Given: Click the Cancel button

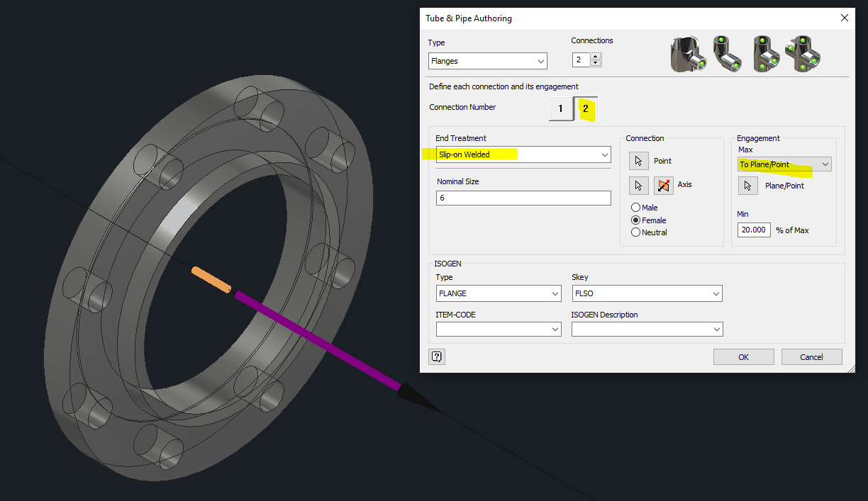Looking at the screenshot, I should (x=811, y=357).
